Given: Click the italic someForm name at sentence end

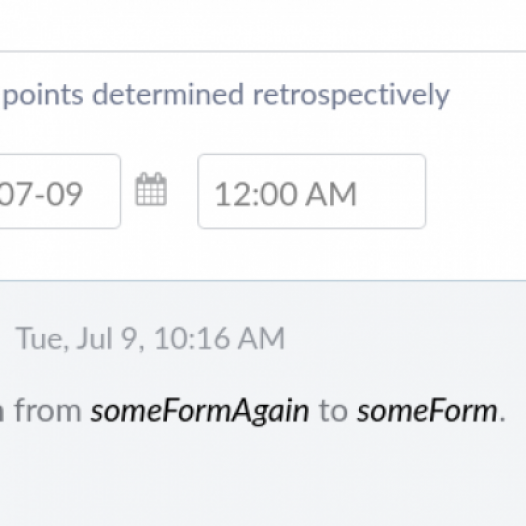Looking at the screenshot, I should 427,411.
